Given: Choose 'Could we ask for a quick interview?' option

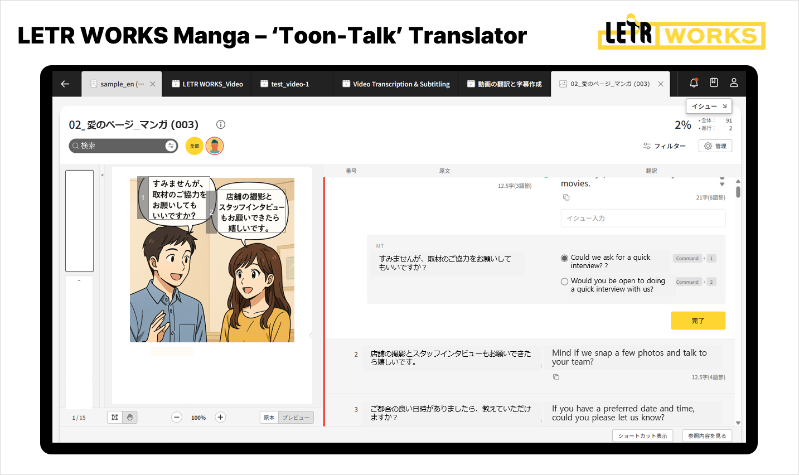Looking at the screenshot, I should point(564,258).
